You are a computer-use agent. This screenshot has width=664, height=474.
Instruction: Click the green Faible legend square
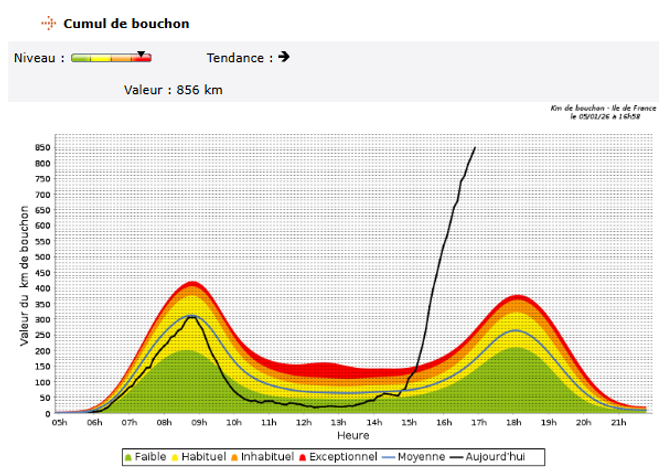(128, 457)
